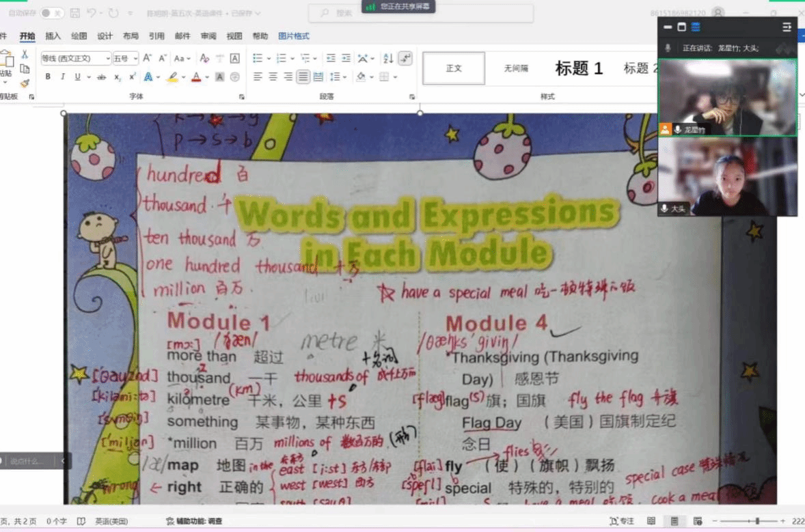Toggle Bold formatting
805x532 pixels.
[x=48, y=77]
